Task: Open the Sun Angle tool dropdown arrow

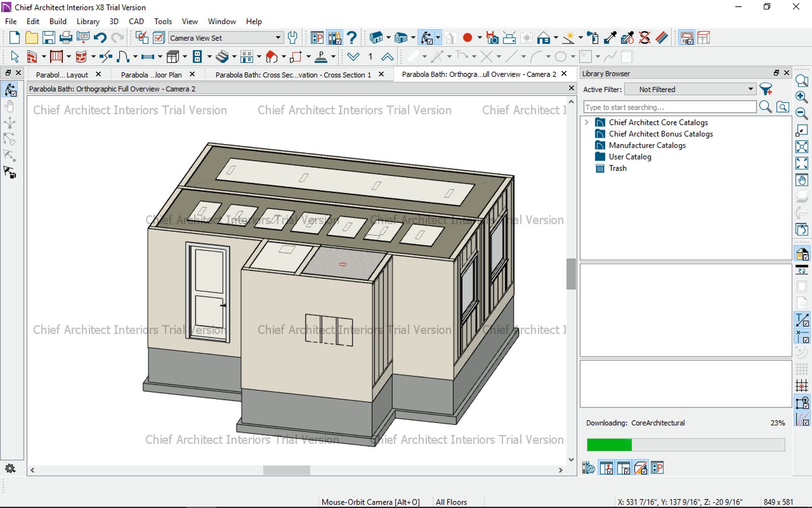Action: 580,37
